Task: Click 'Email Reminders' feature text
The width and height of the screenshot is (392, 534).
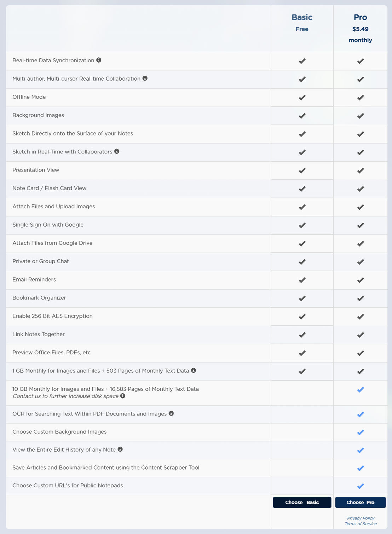Action: coord(34,279)
